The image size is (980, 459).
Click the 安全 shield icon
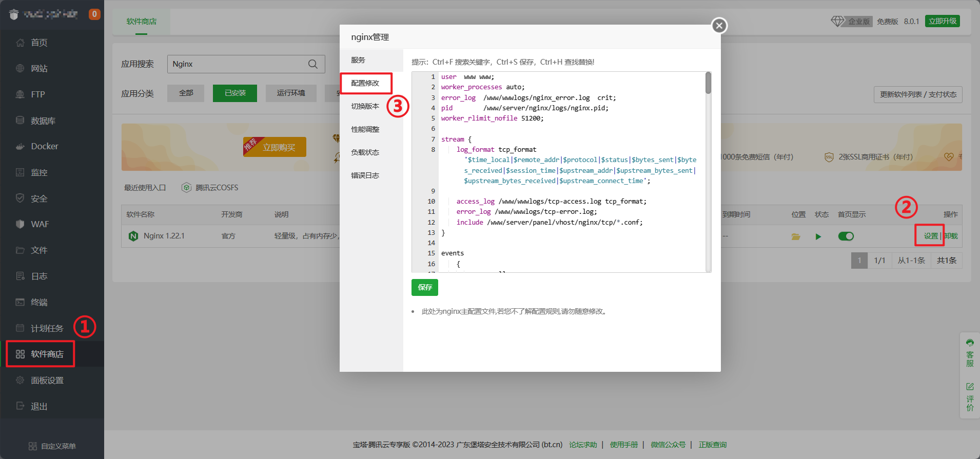(20, 198)
